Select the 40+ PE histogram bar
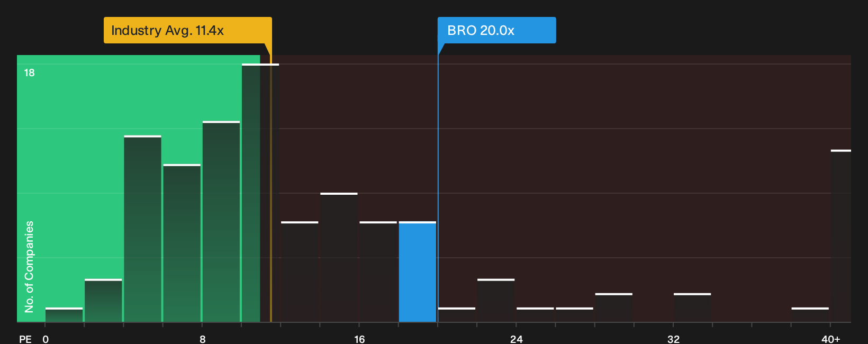 coord(841,236)
